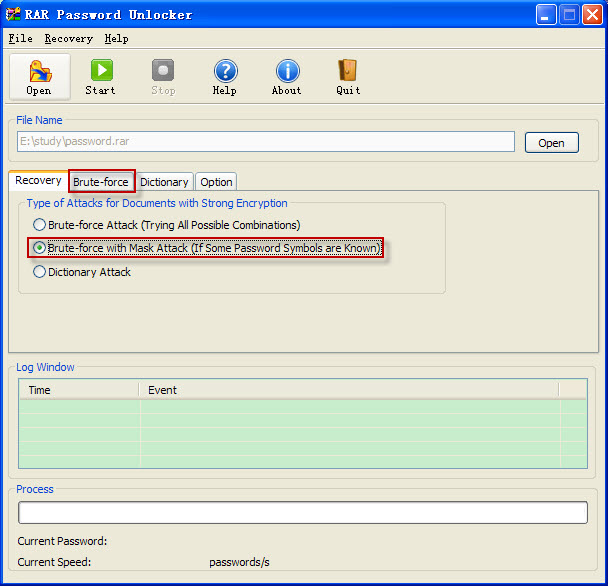Viewport: 608px width, 586px height.
Task: Click the Process progress bar
Action: coord(303,512)
